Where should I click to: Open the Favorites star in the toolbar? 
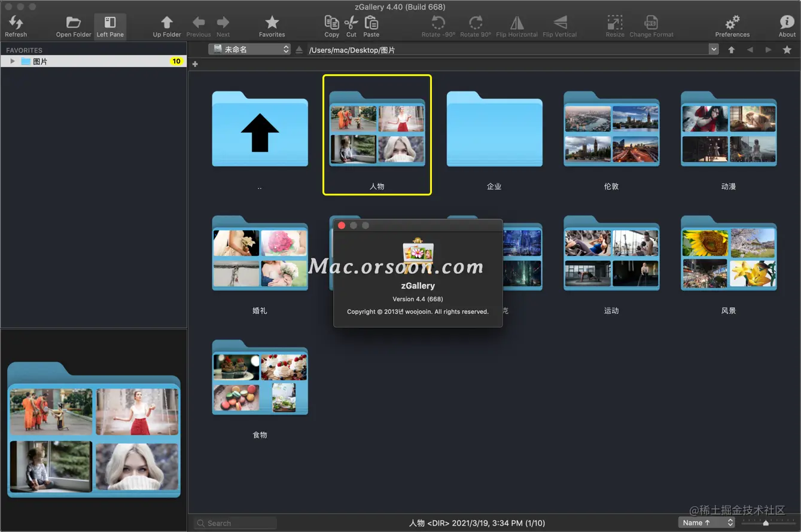pos(272,23)
